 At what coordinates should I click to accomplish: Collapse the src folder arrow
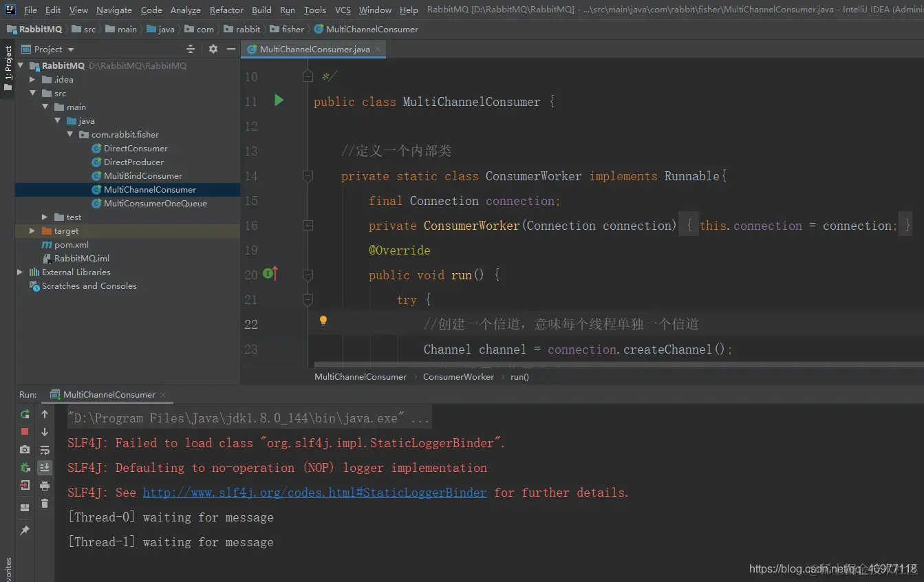click(32, 94)
